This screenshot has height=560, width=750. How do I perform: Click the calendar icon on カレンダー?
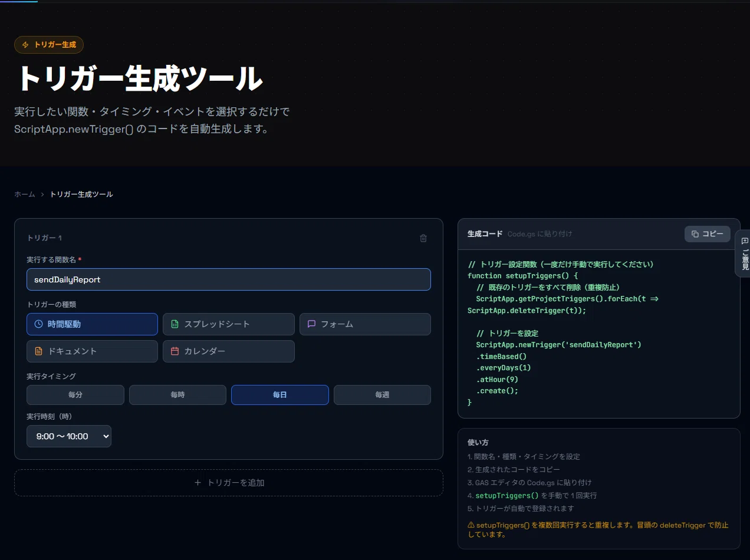175,351
